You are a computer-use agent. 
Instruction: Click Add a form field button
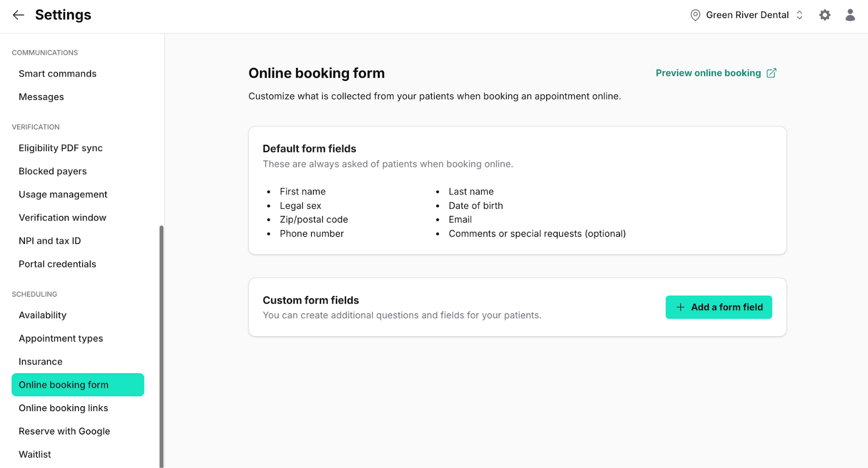coord(719,307)
